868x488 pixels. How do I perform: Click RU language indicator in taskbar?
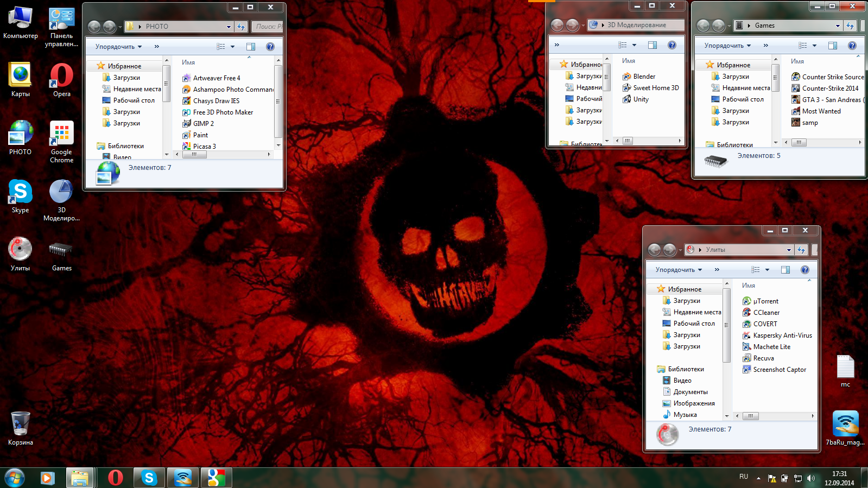[744, 477]
